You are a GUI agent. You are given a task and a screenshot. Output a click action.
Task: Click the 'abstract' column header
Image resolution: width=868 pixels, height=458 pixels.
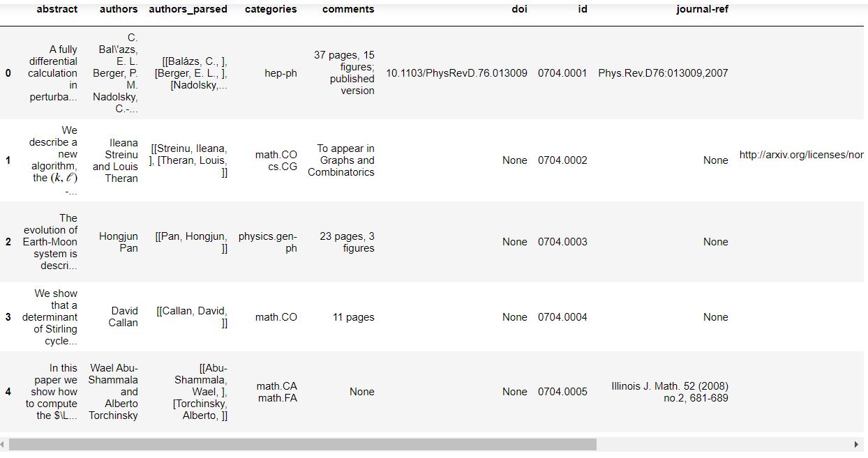click(57, 10)
